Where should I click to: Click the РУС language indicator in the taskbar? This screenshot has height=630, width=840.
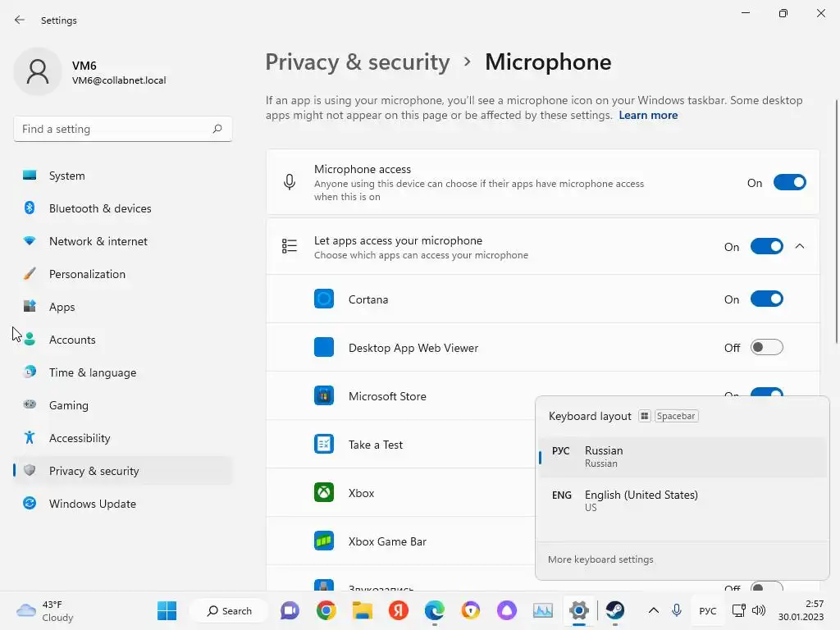click(x=708, y=610)
